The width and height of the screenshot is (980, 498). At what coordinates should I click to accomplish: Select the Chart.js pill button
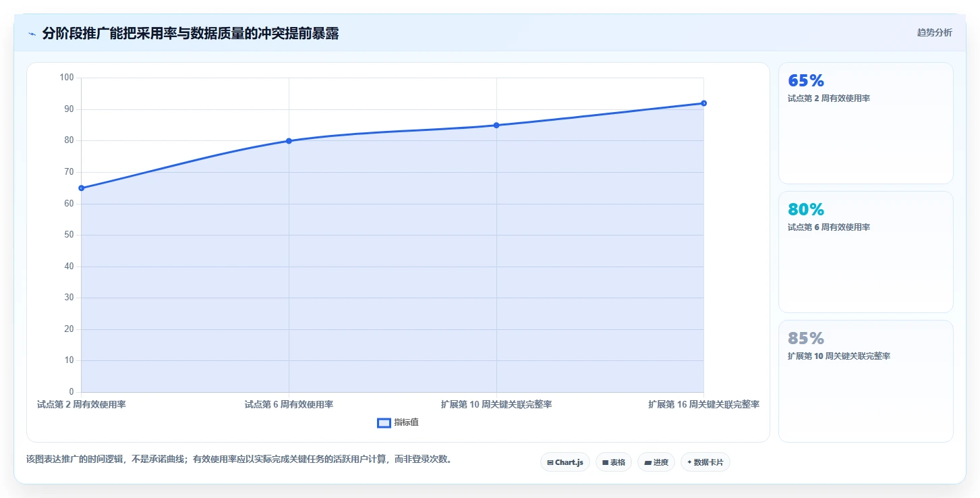(565, 462)
